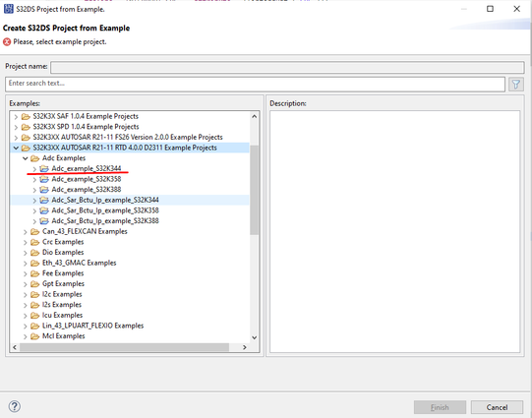Click the Finish button
Image resolution: width=532 pixels, height=418 pixels.
tap(440, 407)
